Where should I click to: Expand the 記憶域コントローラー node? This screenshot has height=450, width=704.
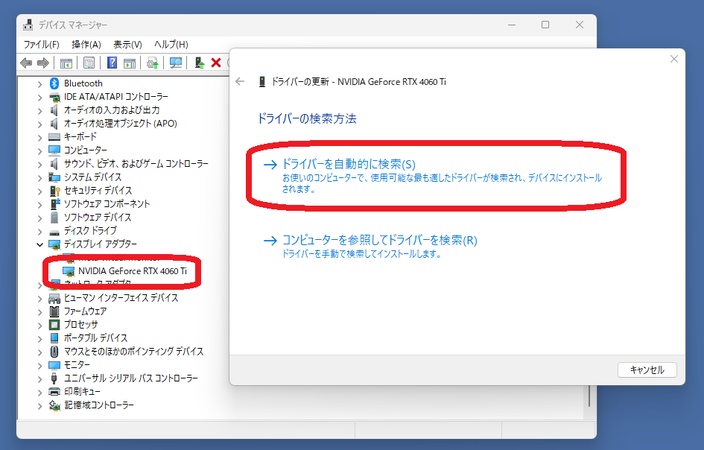click(x=40, y=406)
